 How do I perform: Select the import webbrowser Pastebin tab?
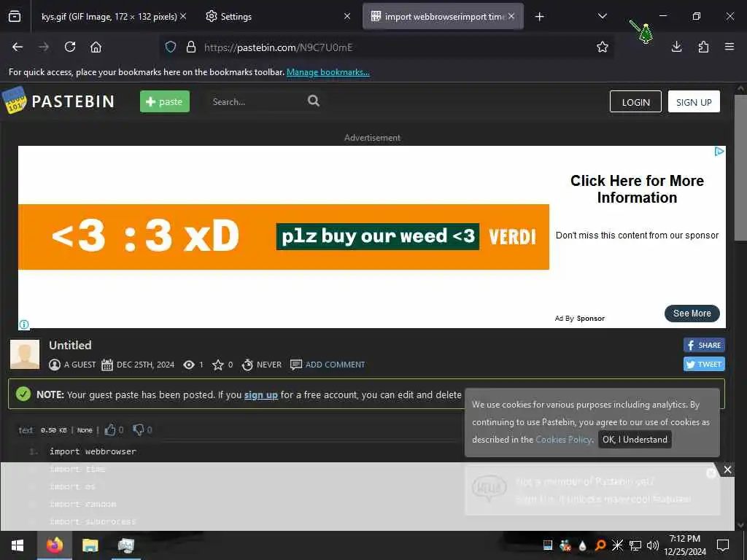pos(443,17)
